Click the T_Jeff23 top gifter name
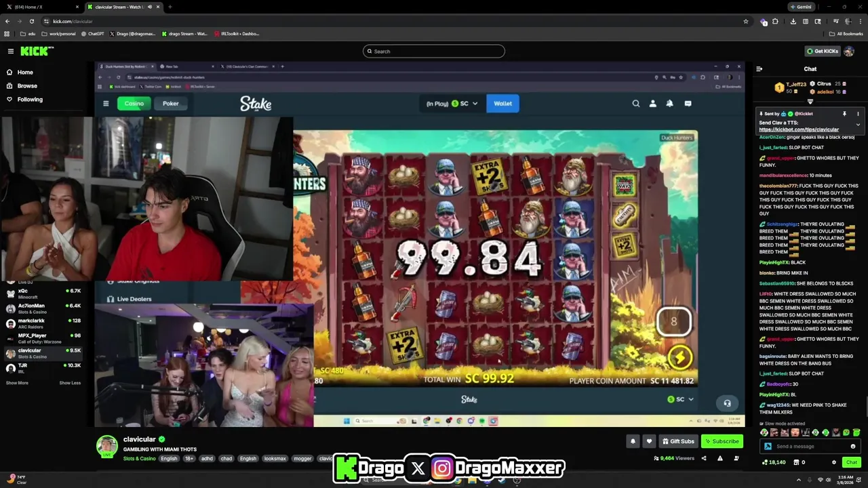The image size is (868, 488). 796,85
